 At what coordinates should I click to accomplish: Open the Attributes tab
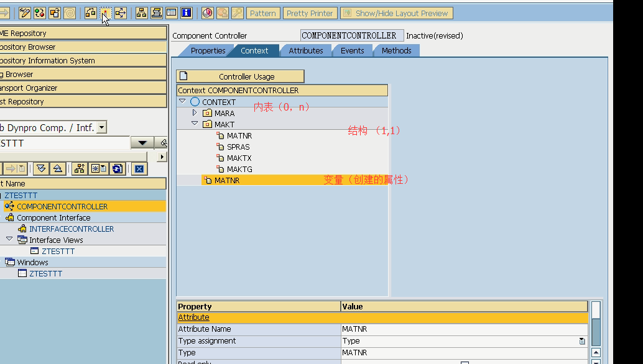(x=306, y=51)
